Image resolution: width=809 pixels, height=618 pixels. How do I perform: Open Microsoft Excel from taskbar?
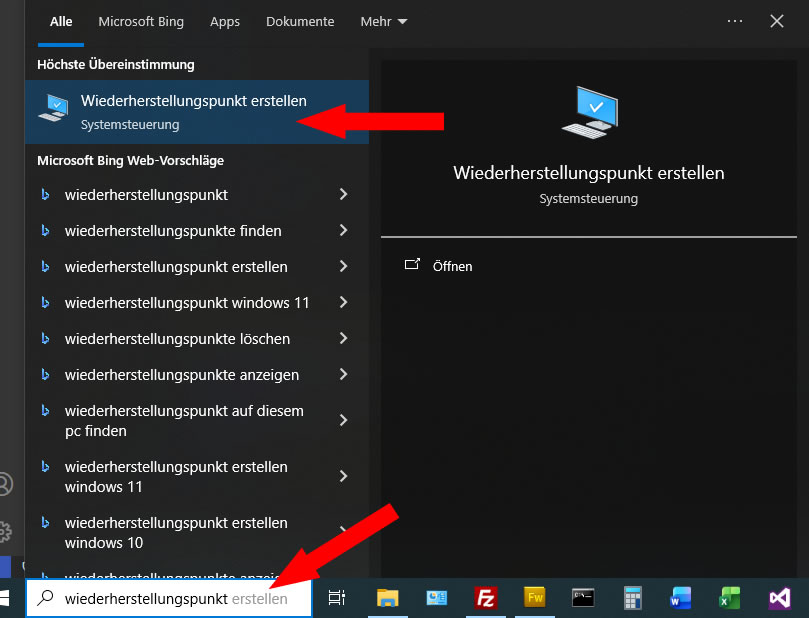click(x=729, y=598)
